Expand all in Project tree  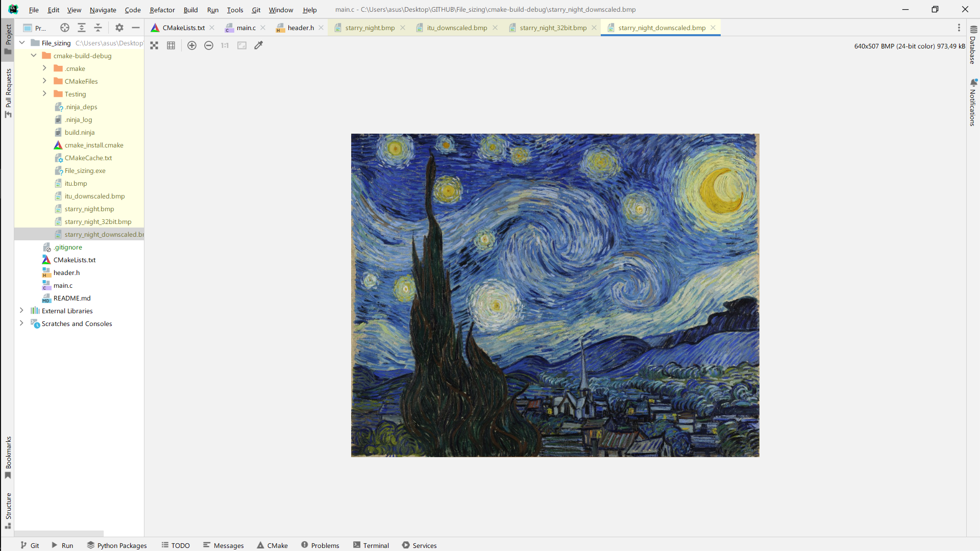coord(82,28)
